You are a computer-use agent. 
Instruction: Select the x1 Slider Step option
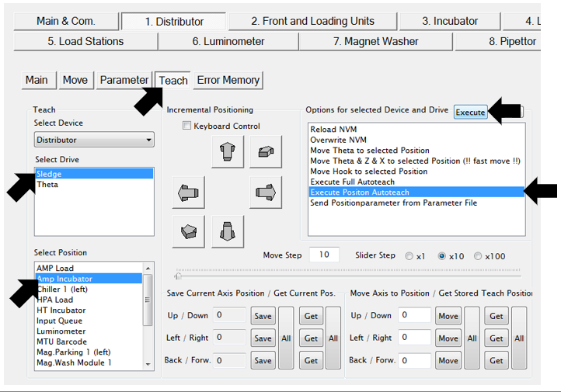[x=410, y=255]
